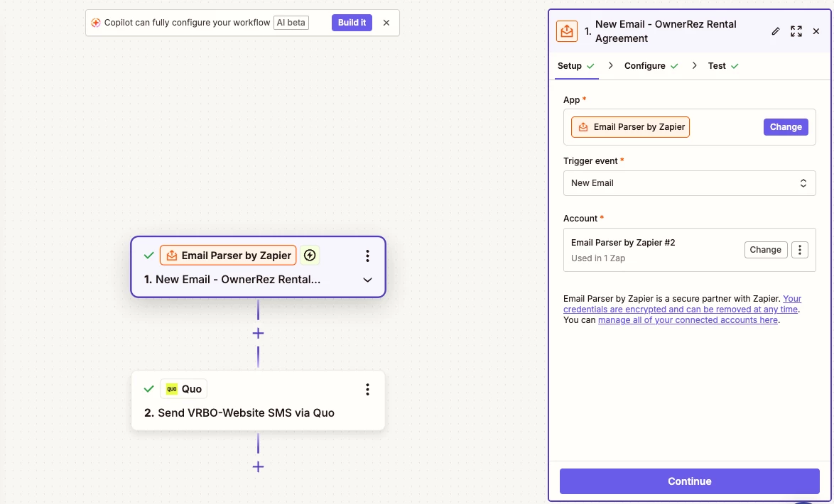The image size is (834, 504).
Task: Click Email Parser by Zapier #2 account name
Action: [623, 243]
